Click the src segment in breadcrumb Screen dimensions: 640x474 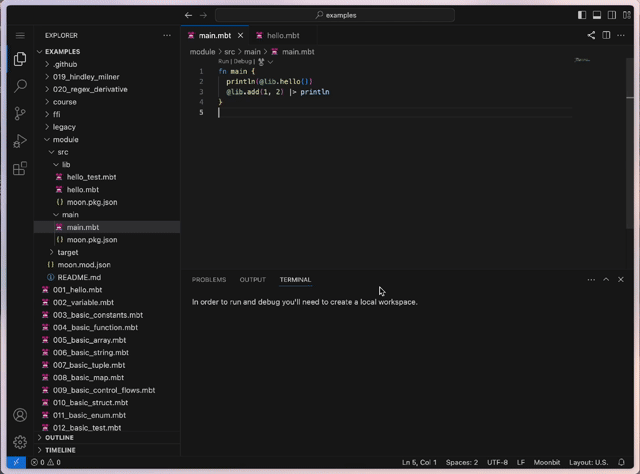229,52
